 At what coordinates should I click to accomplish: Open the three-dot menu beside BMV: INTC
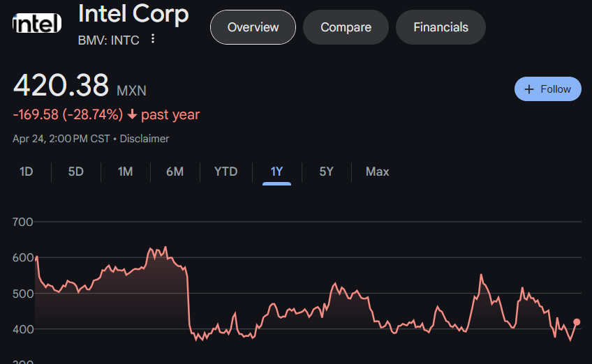153,39
